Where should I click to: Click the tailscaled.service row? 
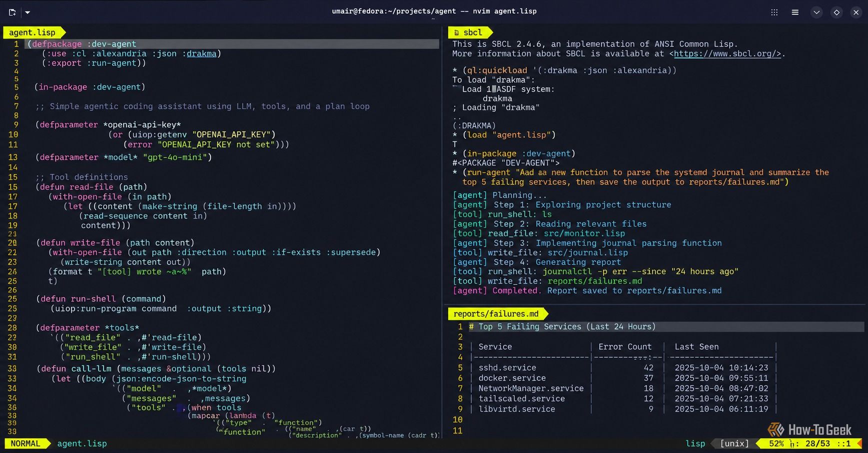623,398
